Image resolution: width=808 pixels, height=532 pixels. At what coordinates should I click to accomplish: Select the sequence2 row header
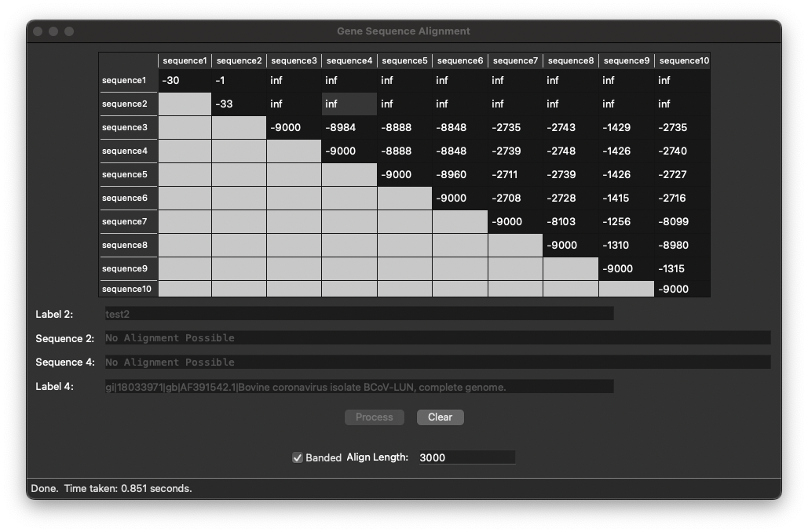click(x=128, y=104)
